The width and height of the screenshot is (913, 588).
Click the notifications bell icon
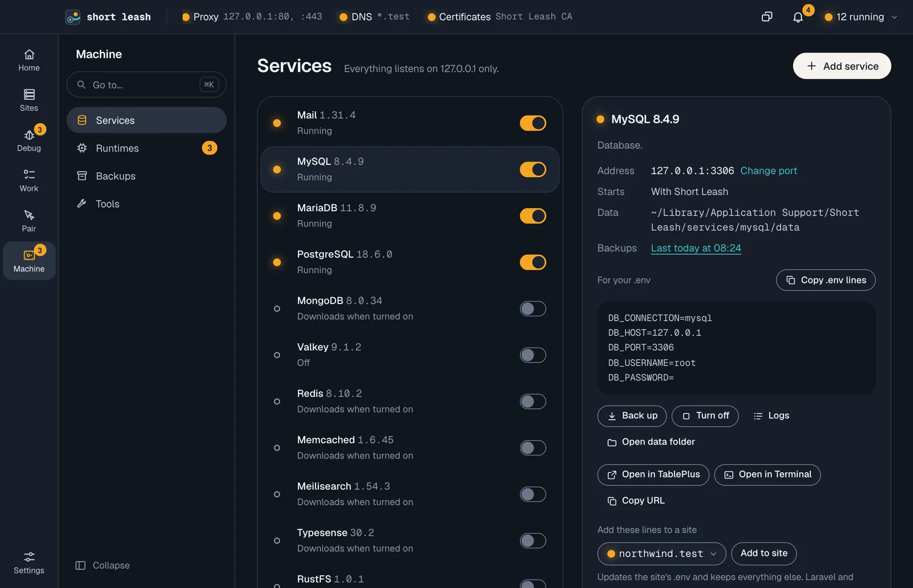click(798, 17)
